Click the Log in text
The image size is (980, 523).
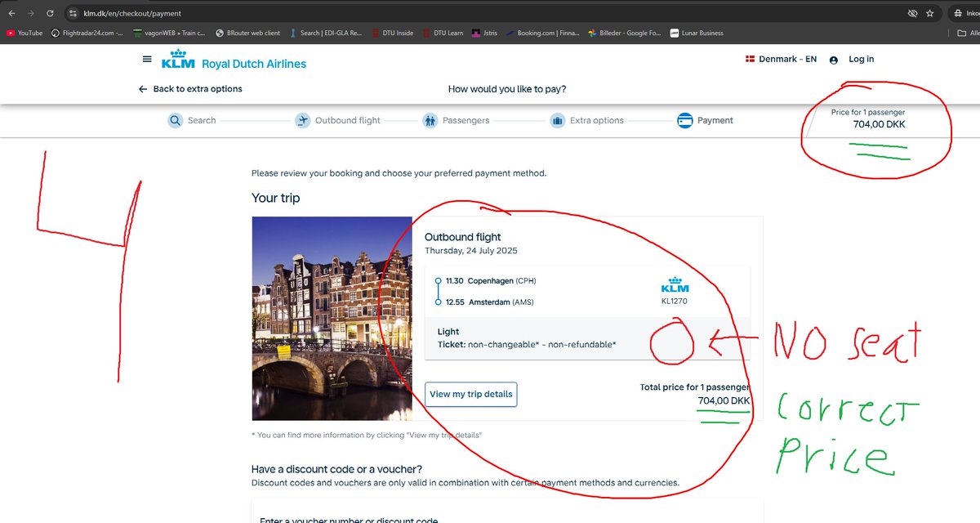coord(861,59)
